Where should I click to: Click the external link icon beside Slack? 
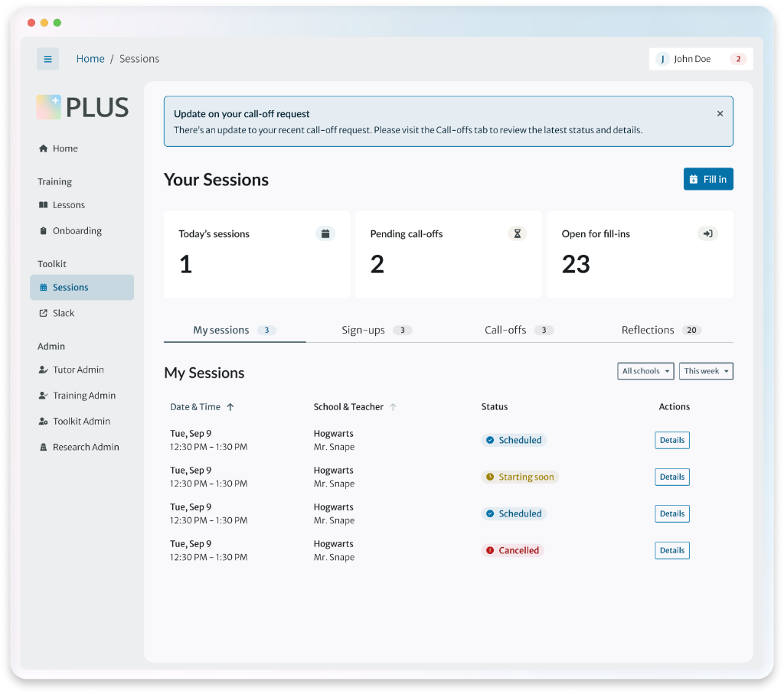(44, 313)
